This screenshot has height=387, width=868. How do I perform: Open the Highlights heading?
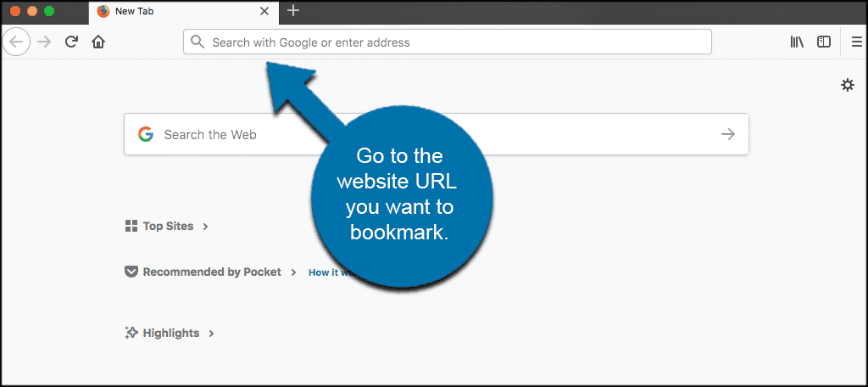[171, 334]
